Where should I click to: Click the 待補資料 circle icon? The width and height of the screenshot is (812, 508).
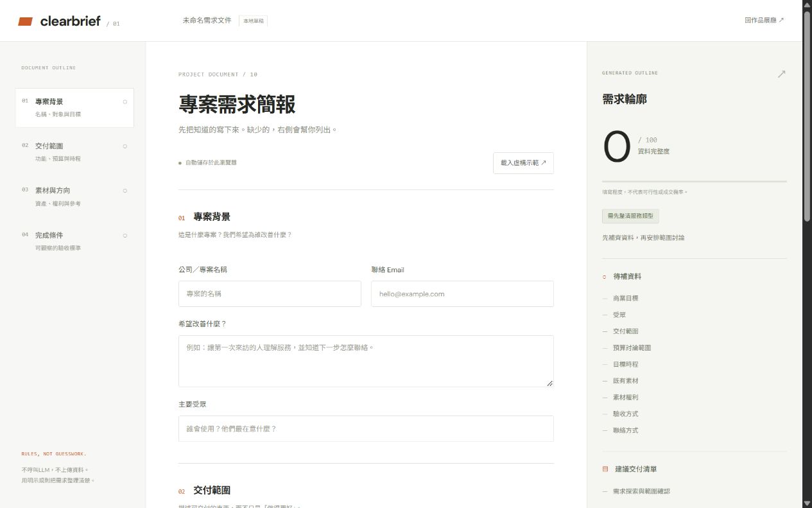604,277
